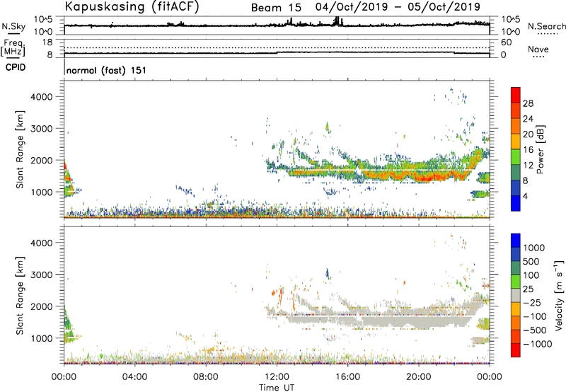Click the blue velocity blob near 3000 km
This screenshot has width=566, height=392.
(x=328, y=273)
